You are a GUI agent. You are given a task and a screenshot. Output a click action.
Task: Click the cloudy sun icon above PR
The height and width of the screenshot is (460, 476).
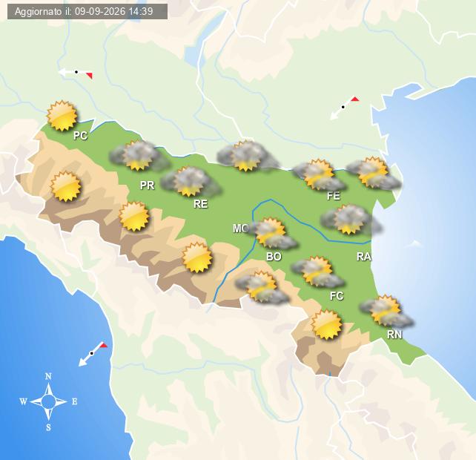click(x=139, y=156)
